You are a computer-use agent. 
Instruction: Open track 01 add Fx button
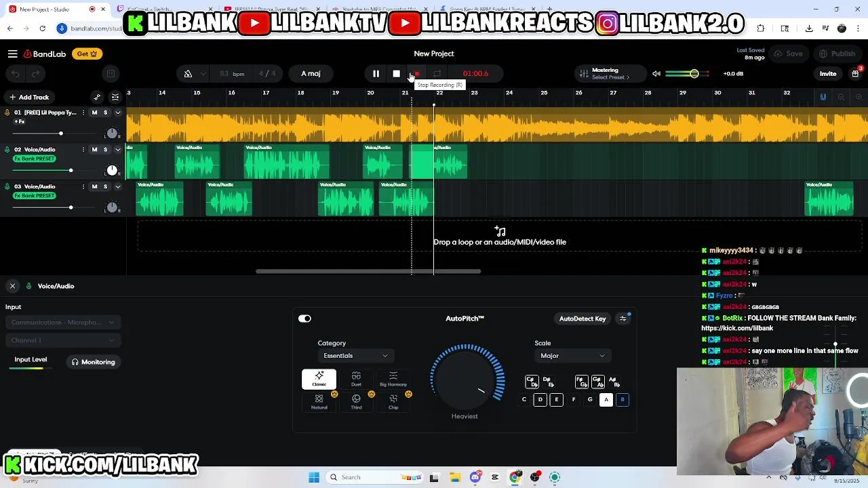[x=20, y=122]
